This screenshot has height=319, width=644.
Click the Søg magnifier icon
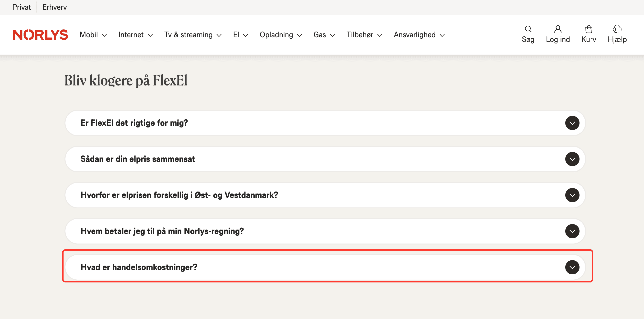click(x=528, y=29)
